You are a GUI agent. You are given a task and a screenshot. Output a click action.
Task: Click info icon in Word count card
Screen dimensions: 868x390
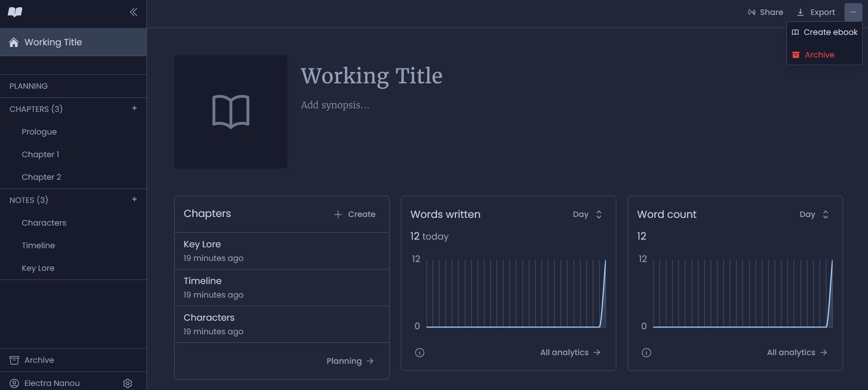646,352
